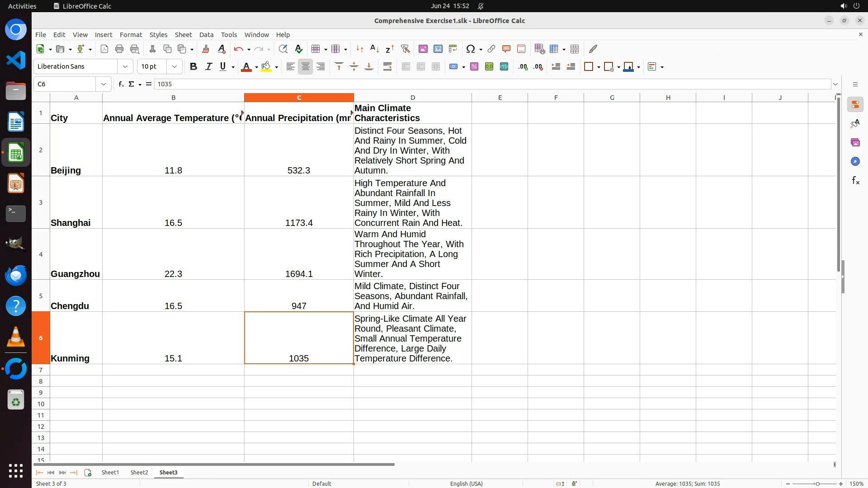Image resolution: width=868 pixels, height=488 pixels.
Task: Open the font size dropdown
Action: [175, 67]
